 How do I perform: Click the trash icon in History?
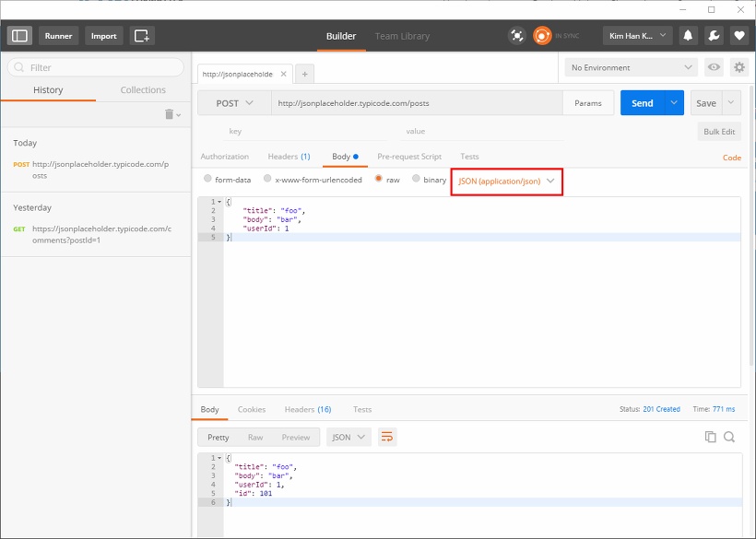point(170,114)
